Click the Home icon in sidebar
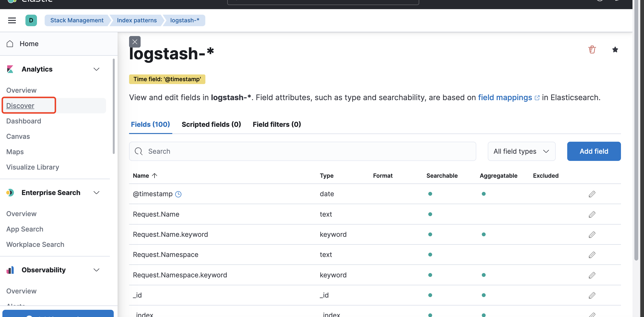This screenshot has height=317, width=644. [x=10, y=44]
